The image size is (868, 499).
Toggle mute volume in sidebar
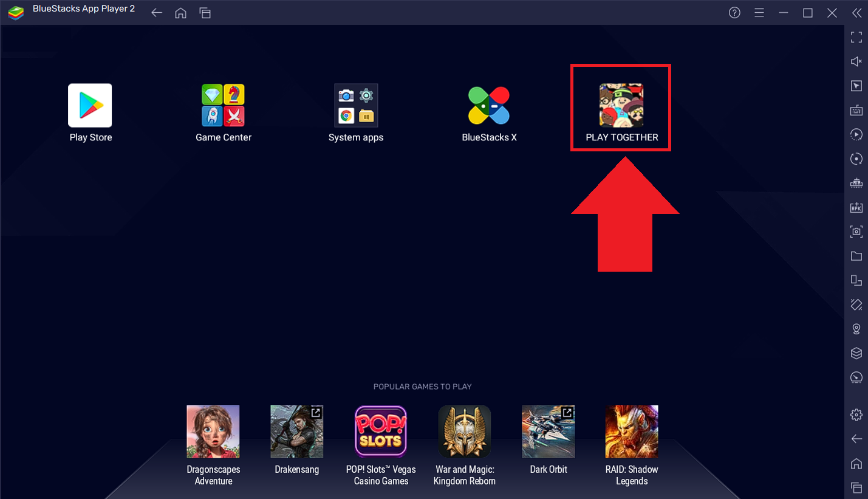(x=856, y=61)
